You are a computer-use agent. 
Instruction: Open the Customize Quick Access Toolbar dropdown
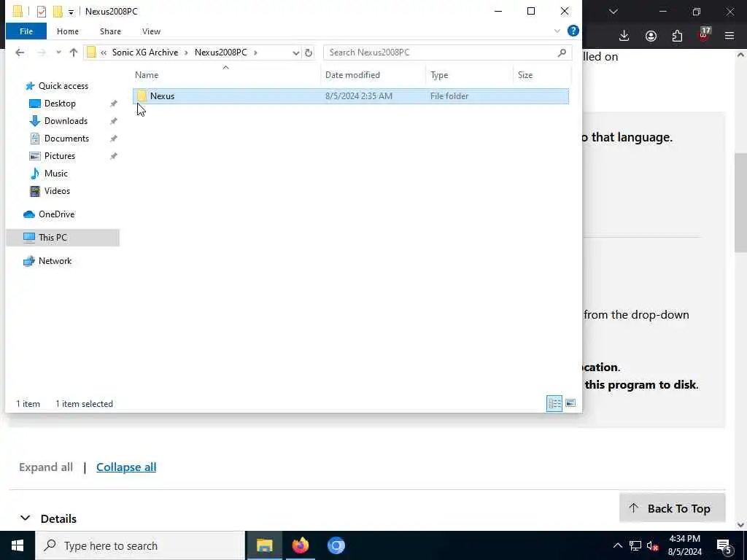(71, 12)
